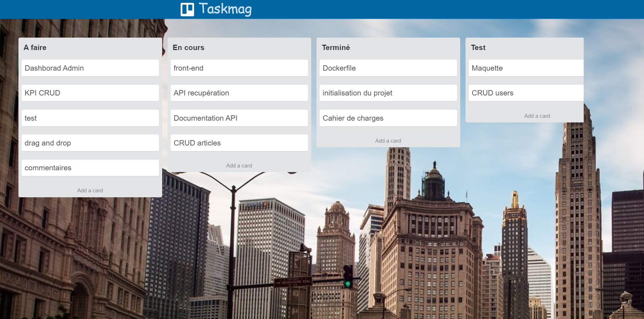Open the Dashborad Admin card
Screen dimensions: 644x319
click(90, 68)
